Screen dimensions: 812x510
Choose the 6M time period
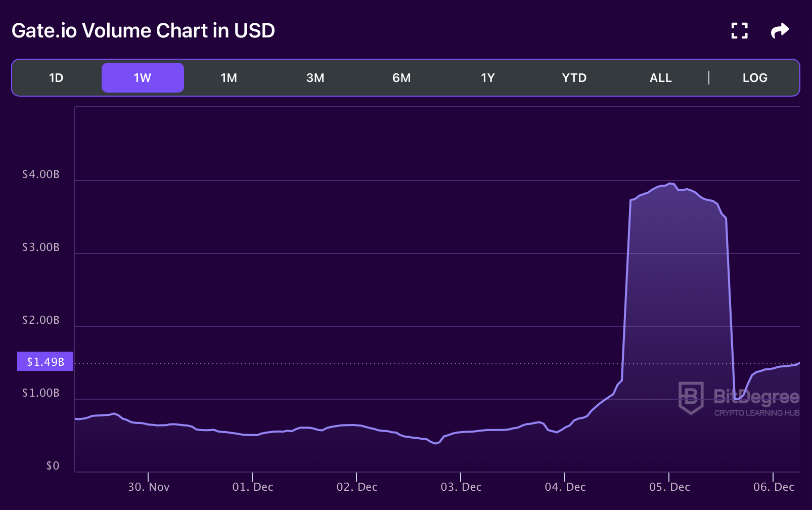point(401,78)
